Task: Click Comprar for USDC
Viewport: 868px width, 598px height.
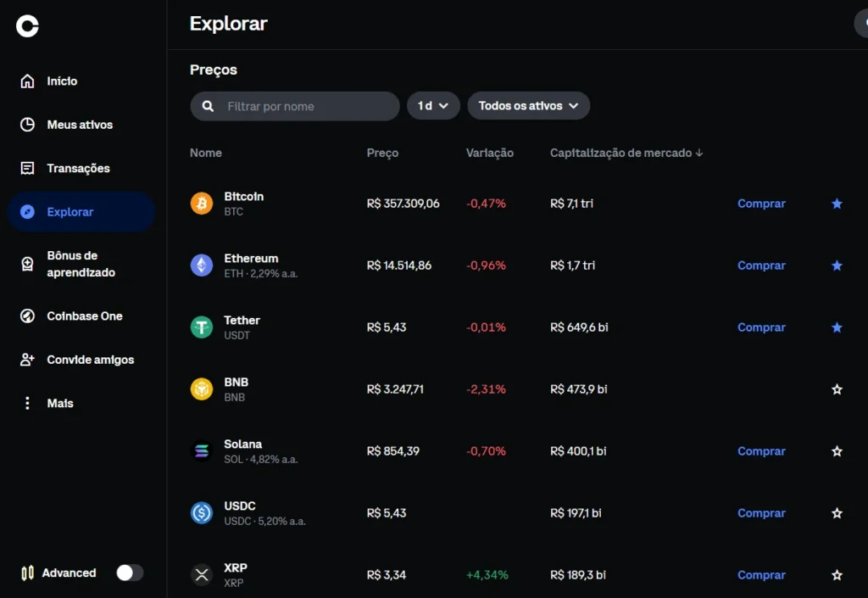Action: click(x=761, y=513)
